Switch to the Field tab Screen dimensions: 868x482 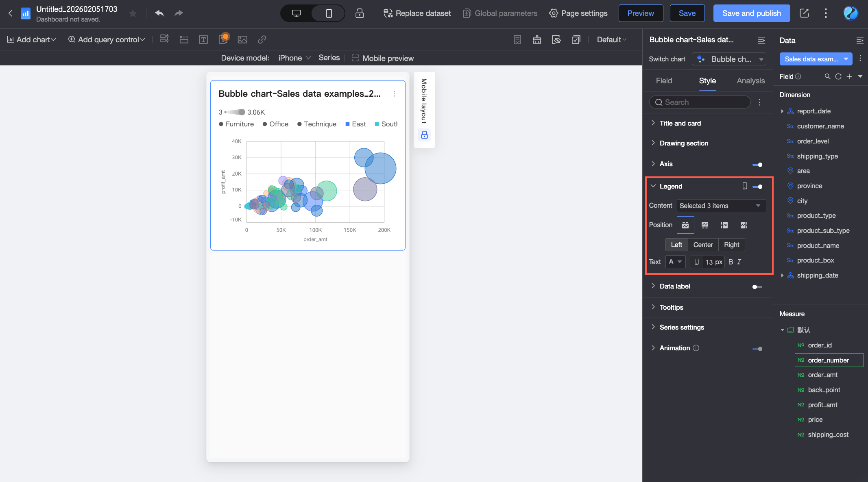664,81
